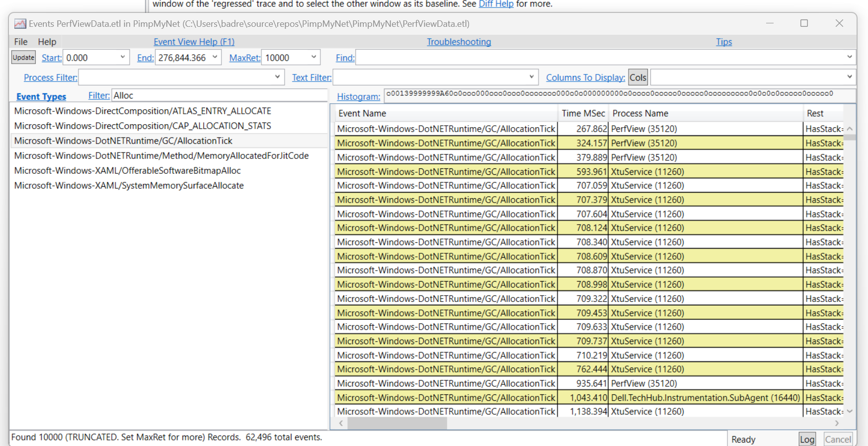This screenshot has height=446, width=868.
Task: Select CAP_ALLOCATION_STATS event type
Action: pyautogui.click(x=169, y=126)
